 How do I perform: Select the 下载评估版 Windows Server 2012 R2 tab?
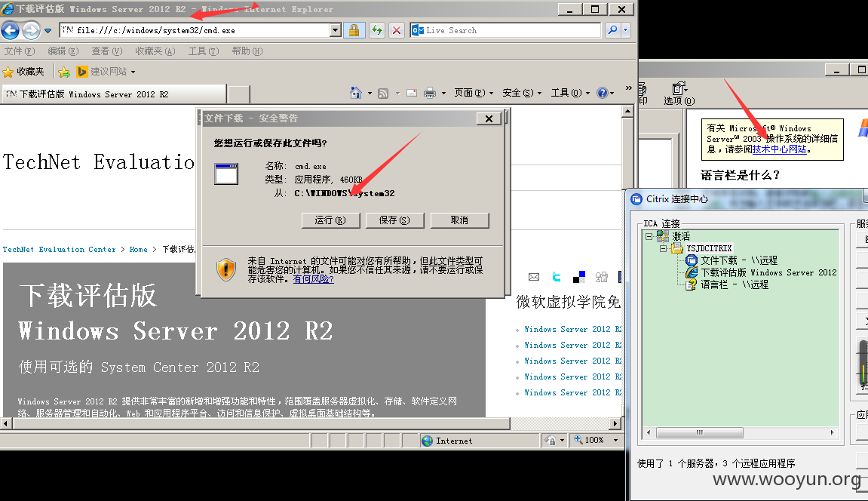click(x=114, y=94)
